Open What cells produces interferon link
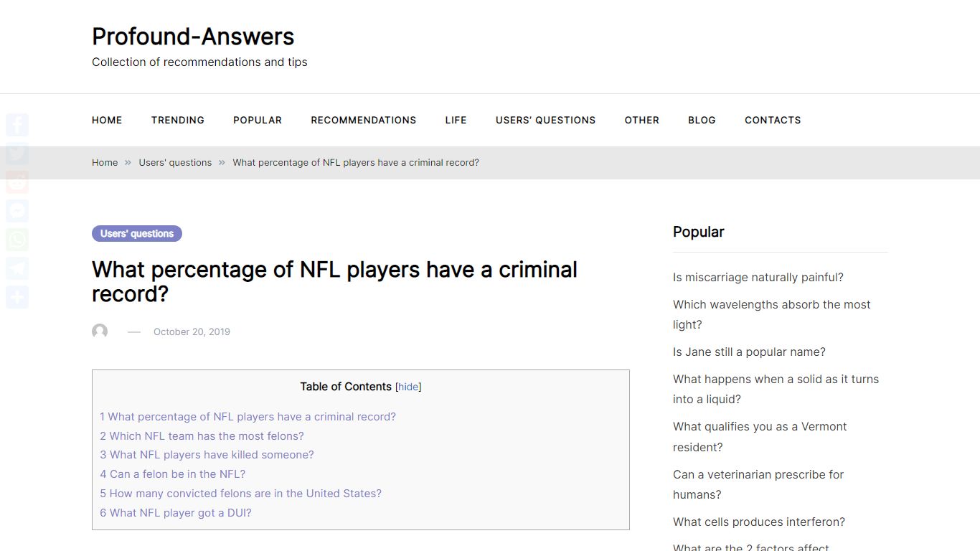This screenshot has height=551, width=980. (759, 522)
